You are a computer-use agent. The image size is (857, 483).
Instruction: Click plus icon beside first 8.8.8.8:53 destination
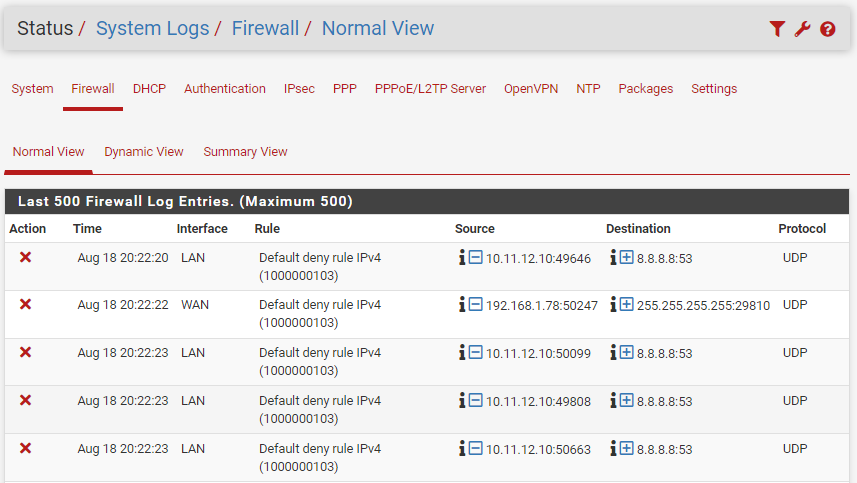(x=627, y=258)
